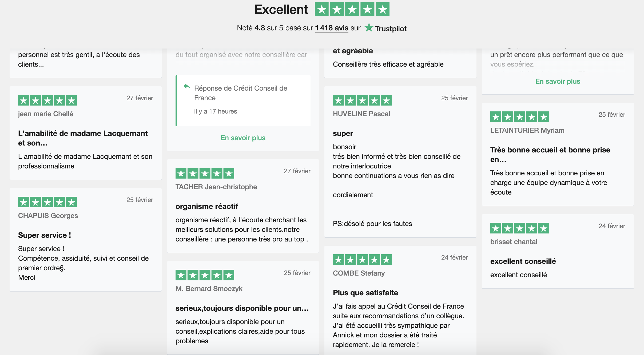644x355 pixels.
Task: Click the 'organisme réactif' review title
Action: point(206,206)
